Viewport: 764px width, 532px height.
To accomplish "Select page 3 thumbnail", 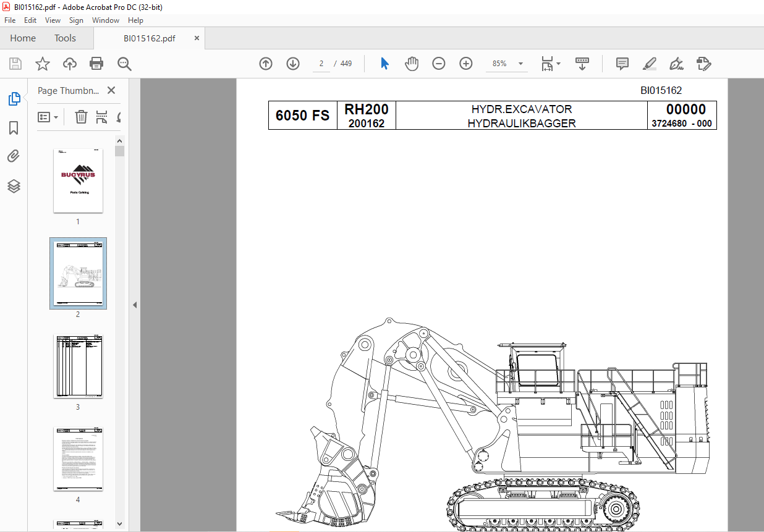I will tap(78, 366).
